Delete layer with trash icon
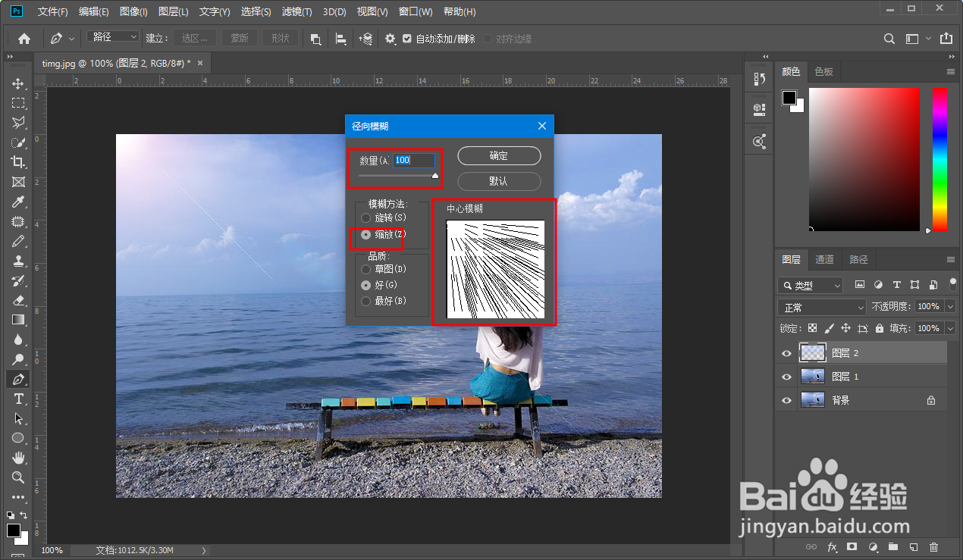Screen dimensions: 963x560 tap(933, 546)
